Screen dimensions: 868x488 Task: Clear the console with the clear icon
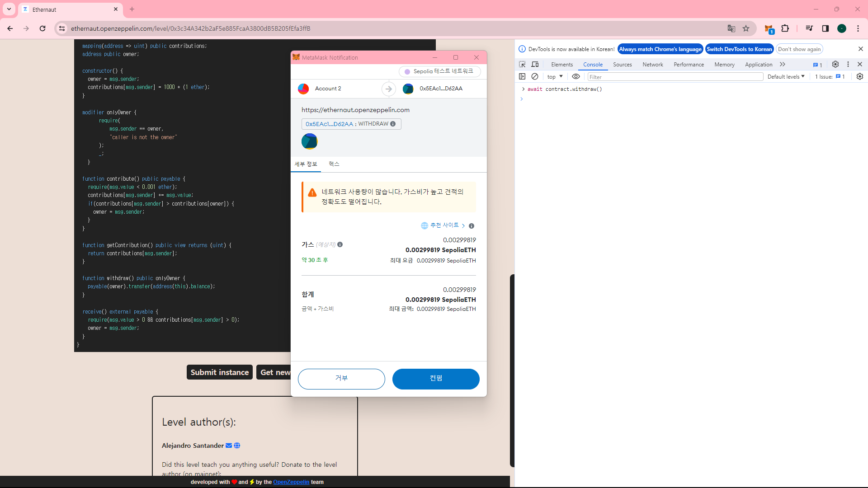(535, 76)
